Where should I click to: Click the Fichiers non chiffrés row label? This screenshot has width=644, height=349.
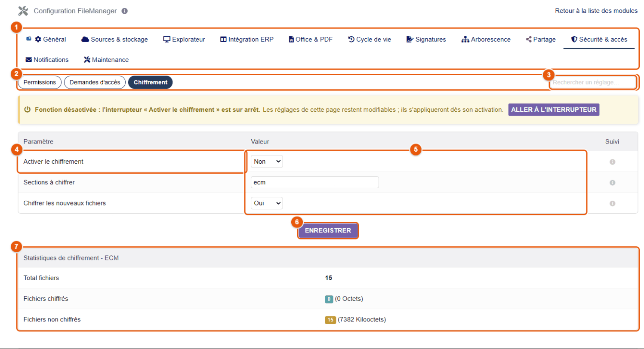(52, 319)
